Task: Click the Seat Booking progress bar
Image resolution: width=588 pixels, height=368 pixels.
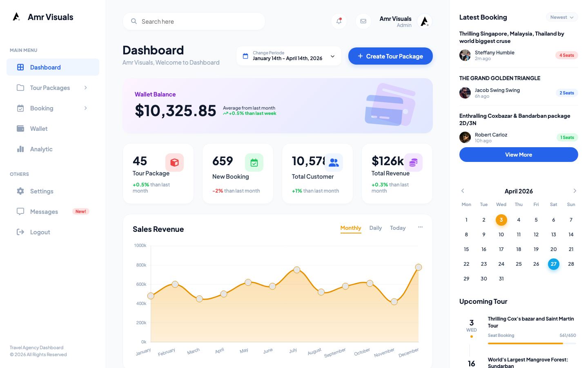Action: (x=532, y=343)
